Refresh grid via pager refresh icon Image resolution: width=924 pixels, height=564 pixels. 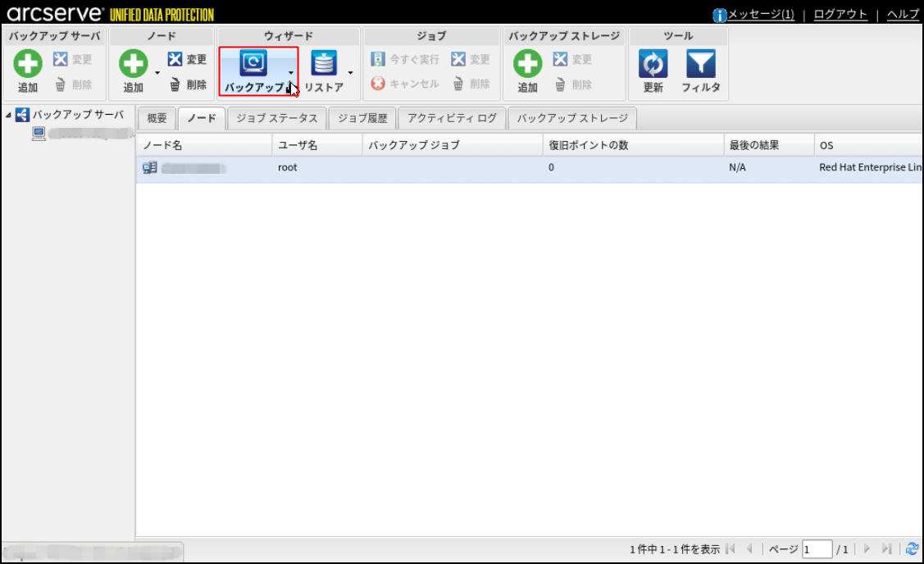tap(913, 548)
